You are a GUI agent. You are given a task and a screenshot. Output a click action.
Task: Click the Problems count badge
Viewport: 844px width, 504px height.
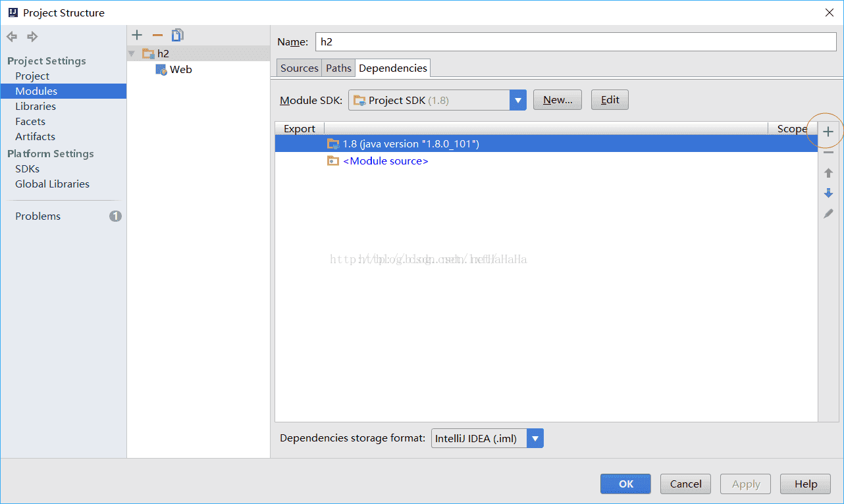pos(115,216)
